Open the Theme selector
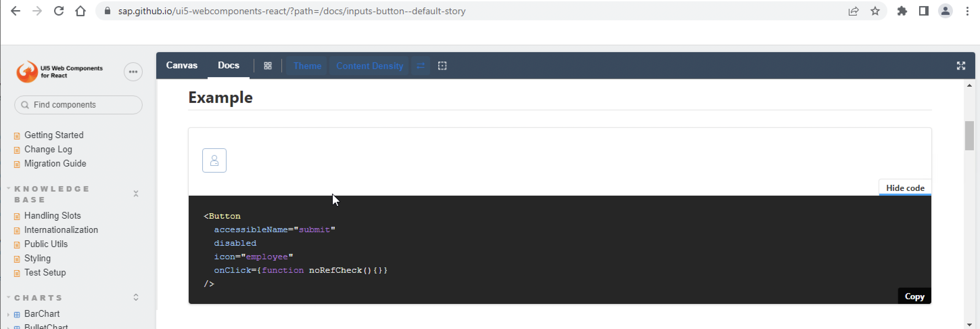980x329 pixels. coord(307,66)
